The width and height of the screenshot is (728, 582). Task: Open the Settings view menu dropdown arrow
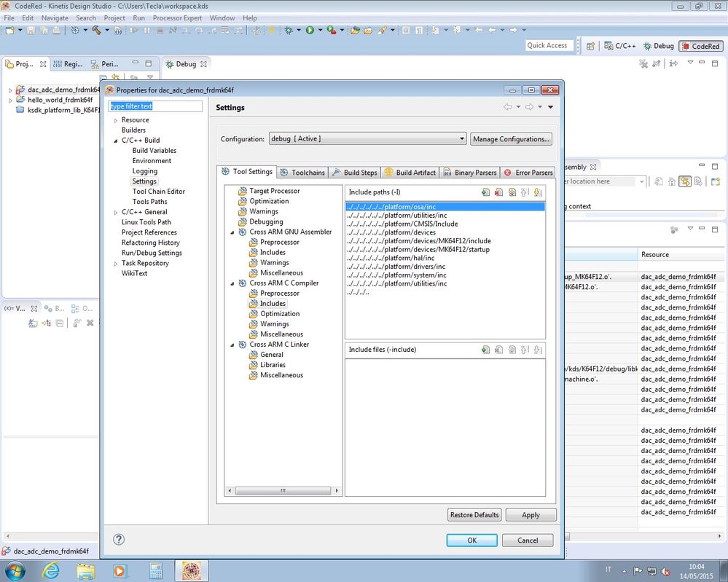[x=551, y=107]
